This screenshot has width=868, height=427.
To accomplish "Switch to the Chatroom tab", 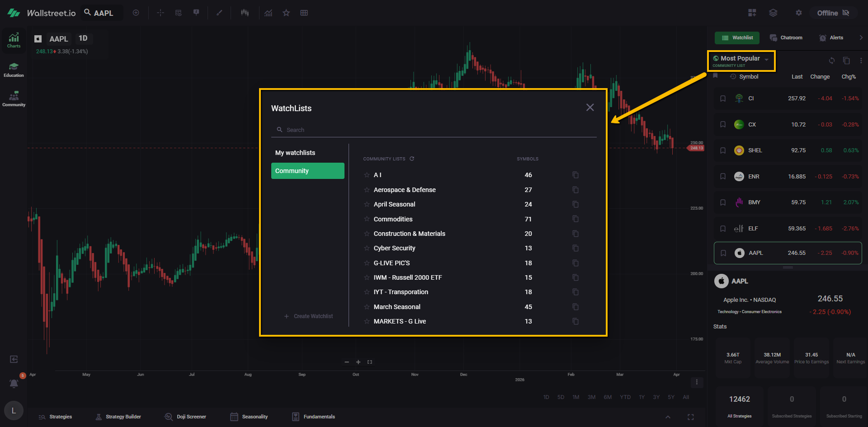I will click(x=786, y=38).
